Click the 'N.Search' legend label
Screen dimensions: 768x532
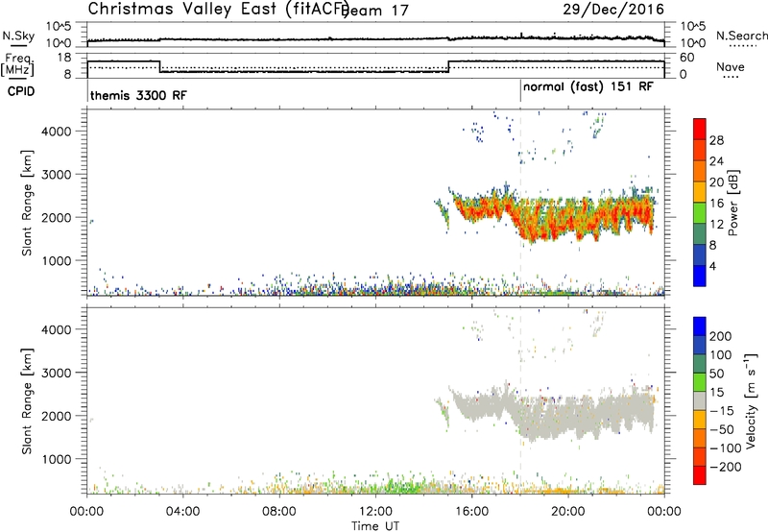pos(741,36)
